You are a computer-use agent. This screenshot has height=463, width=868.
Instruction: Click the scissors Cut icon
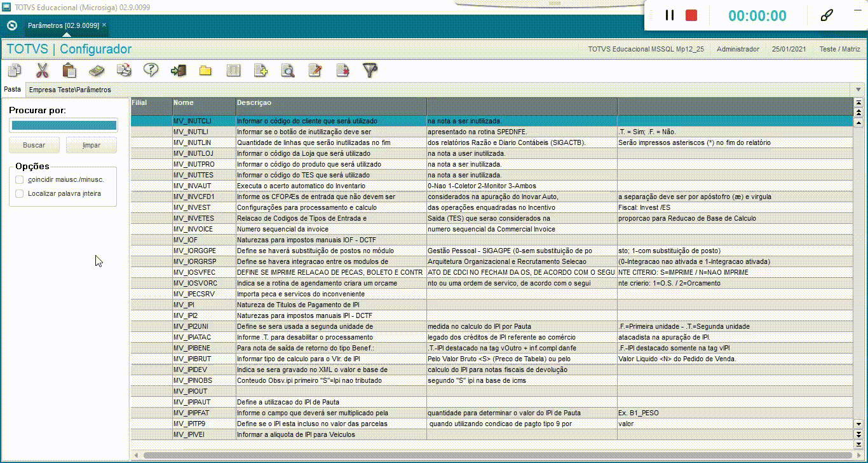coord(42,70)
